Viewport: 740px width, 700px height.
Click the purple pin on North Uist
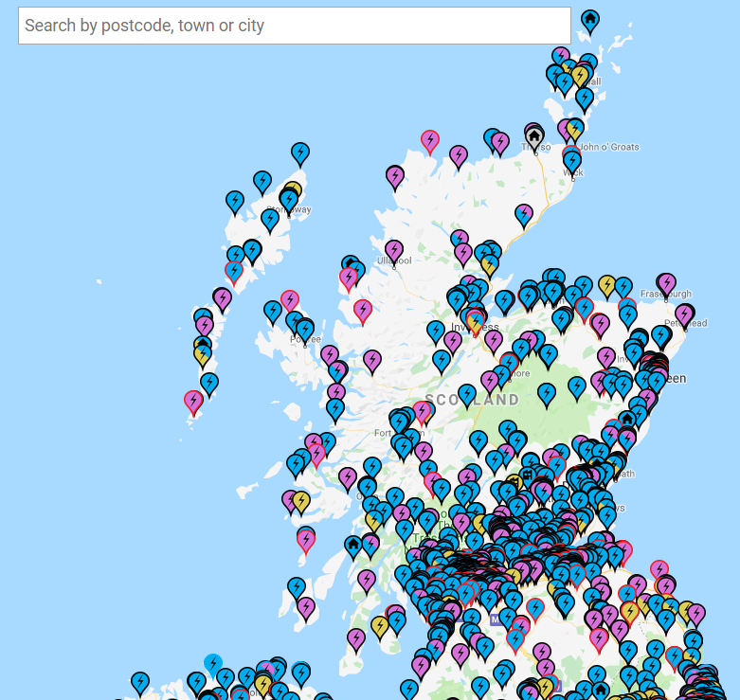222,300
